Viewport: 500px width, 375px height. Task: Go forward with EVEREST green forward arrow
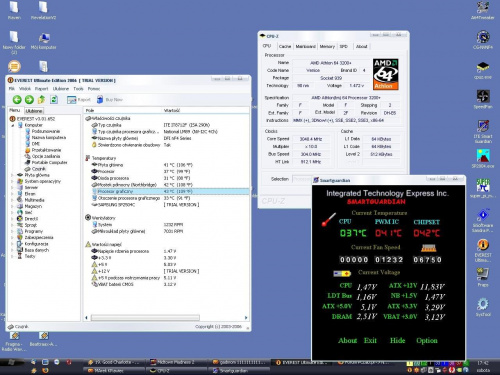coord(29,99)
